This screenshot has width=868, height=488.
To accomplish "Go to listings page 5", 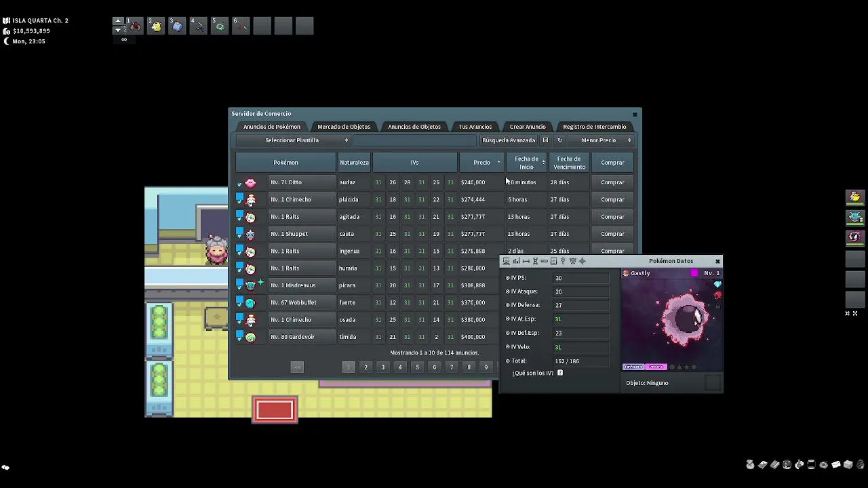I will [x=417, y=367].
